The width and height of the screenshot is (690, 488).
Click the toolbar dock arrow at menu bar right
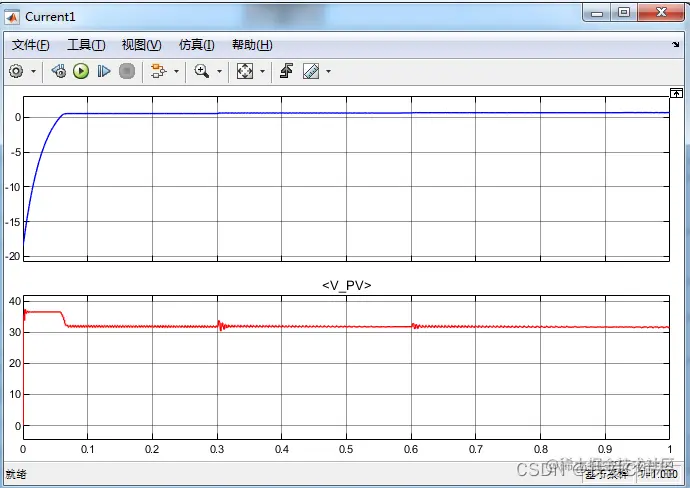pyautogui.click(x=675, y=44)
